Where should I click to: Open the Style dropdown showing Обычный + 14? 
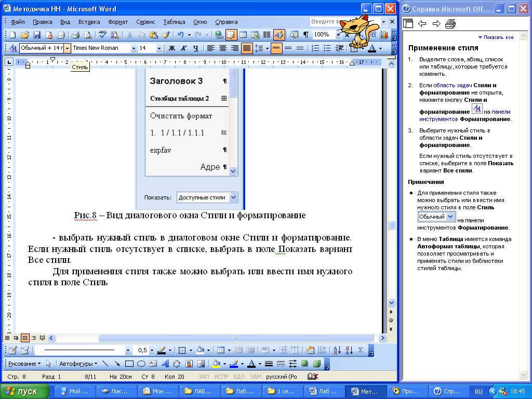coord(67,48)
